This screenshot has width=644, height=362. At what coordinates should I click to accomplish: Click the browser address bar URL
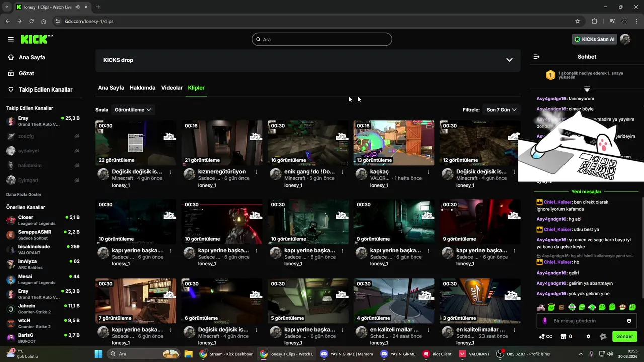tap(89, 21)
